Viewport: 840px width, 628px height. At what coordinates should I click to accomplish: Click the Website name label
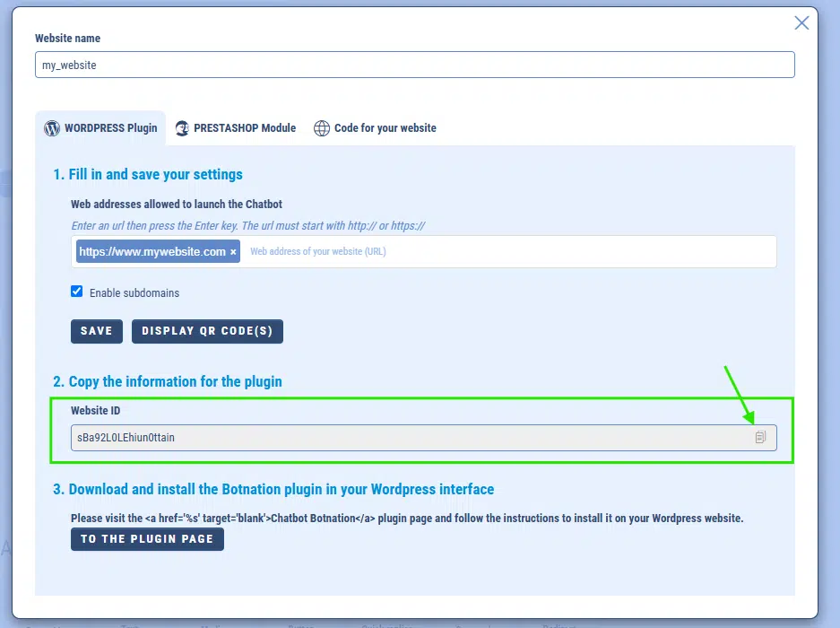pyautogui.click(x=68, y=39)
